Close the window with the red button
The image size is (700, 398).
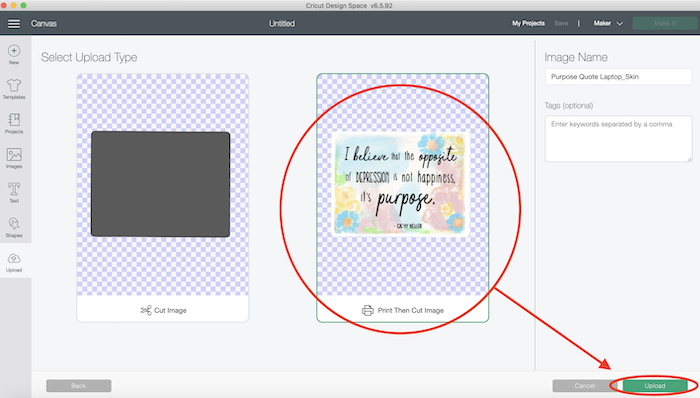tap(4, 5)
